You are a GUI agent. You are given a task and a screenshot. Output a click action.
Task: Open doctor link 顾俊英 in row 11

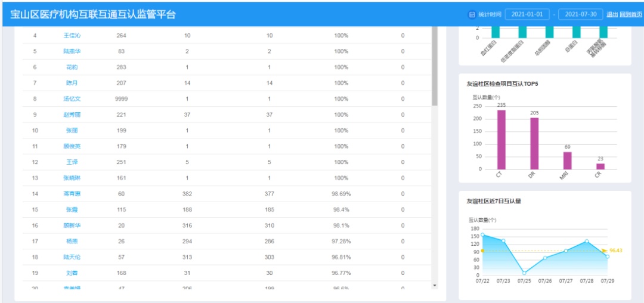(72, 146)
